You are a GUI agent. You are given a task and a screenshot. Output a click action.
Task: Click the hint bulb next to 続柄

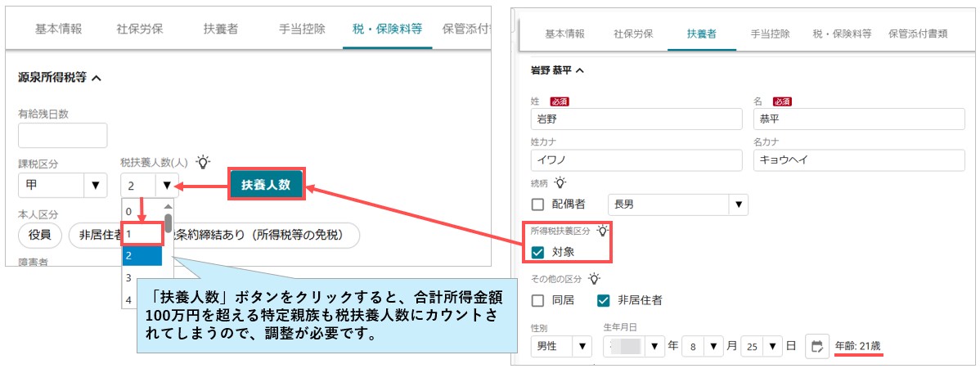tap(560, 182)
